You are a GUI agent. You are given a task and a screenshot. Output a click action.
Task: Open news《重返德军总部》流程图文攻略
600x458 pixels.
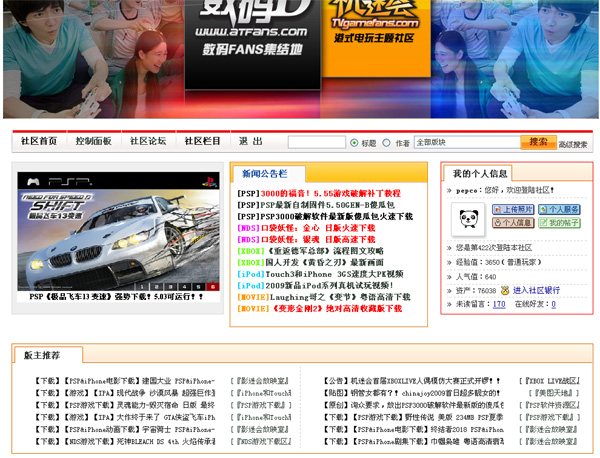(324, 251)
